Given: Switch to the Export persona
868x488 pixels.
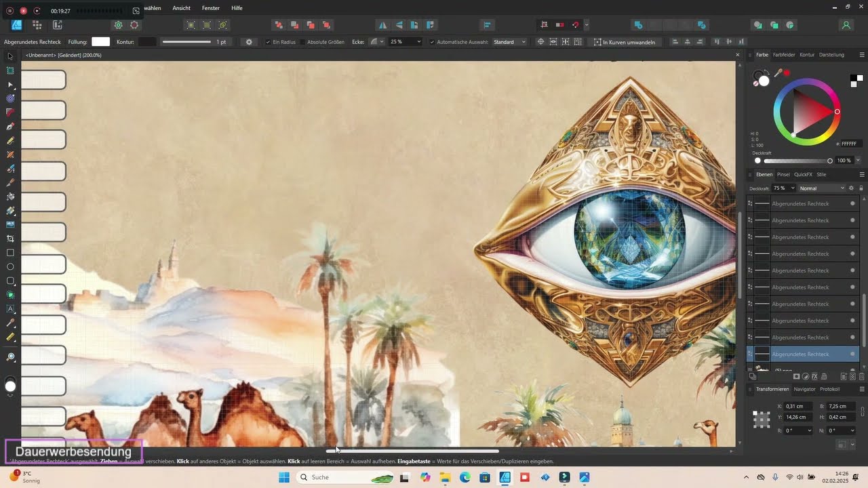Looking at the screenshot, I should (57, 25).
